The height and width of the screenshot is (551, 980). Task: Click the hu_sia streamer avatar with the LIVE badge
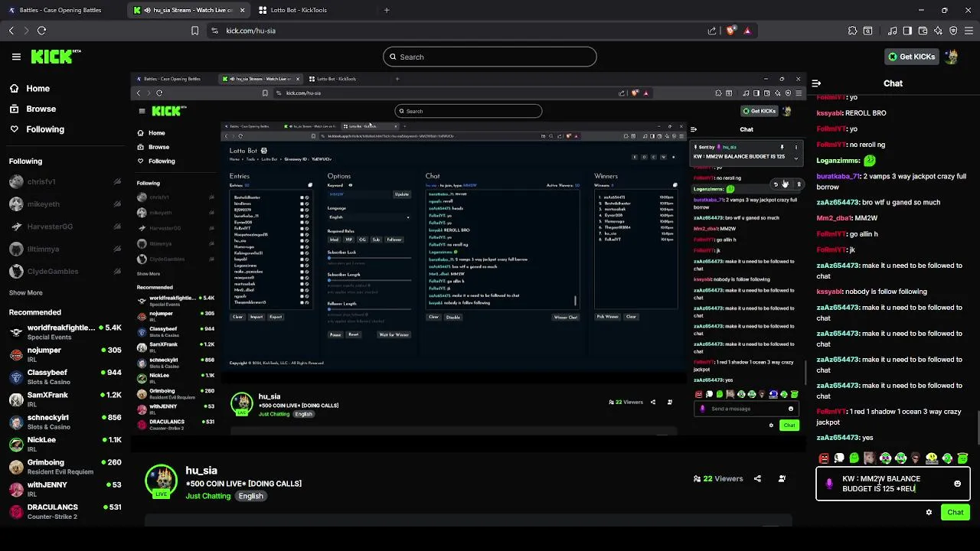click(162, 481)
